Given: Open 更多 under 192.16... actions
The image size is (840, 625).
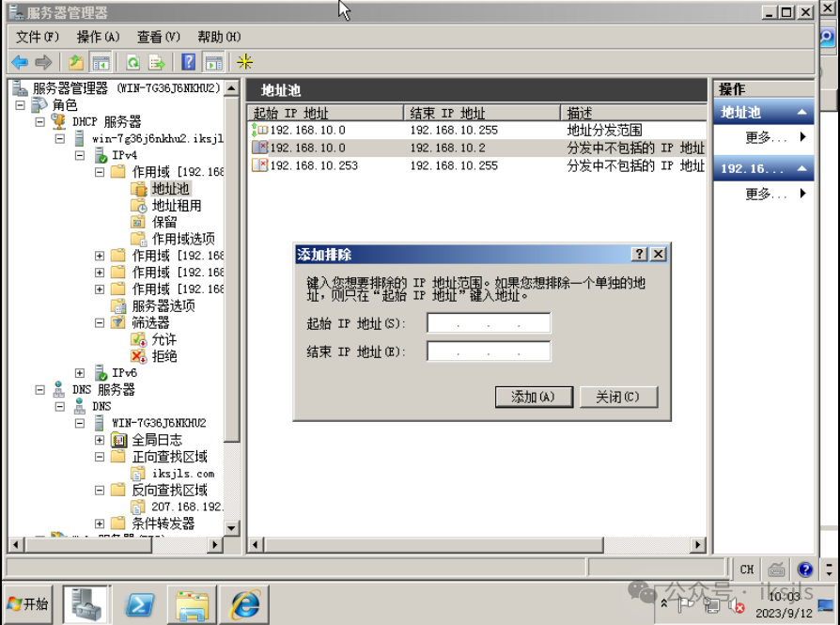Looking at the screenshot, I should point(766,194).
